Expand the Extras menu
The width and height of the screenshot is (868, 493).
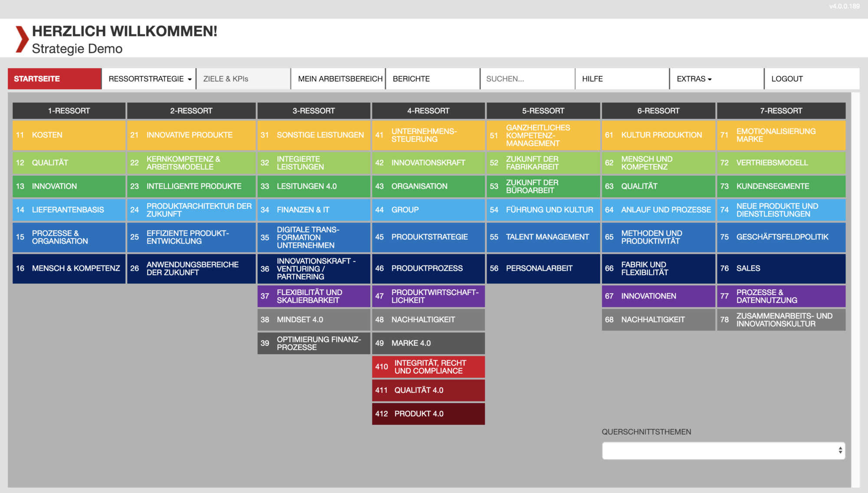[x=717, y=79]
